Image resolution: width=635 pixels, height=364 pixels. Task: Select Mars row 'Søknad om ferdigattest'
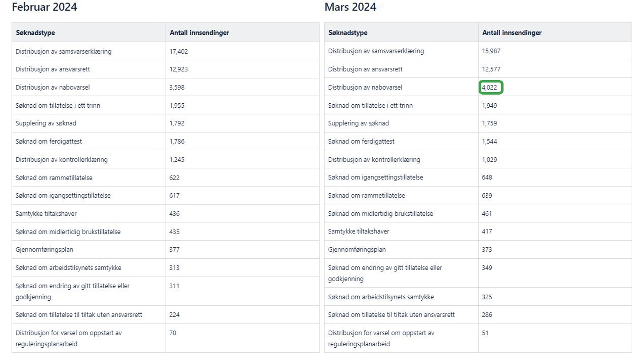click(x=478, y=141)
